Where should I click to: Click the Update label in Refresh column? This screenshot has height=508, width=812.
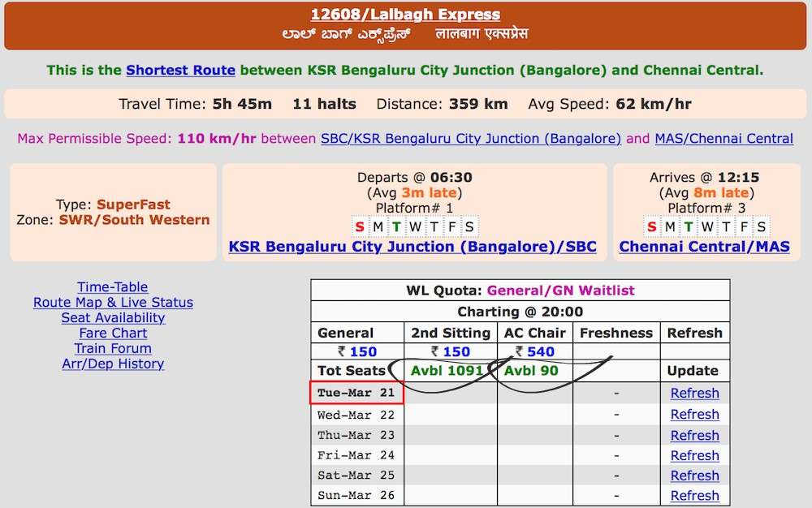point(693,371)
